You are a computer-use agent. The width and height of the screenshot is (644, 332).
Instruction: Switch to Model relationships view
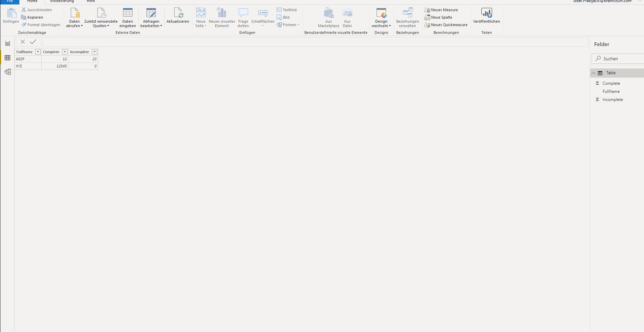point(7,72)
